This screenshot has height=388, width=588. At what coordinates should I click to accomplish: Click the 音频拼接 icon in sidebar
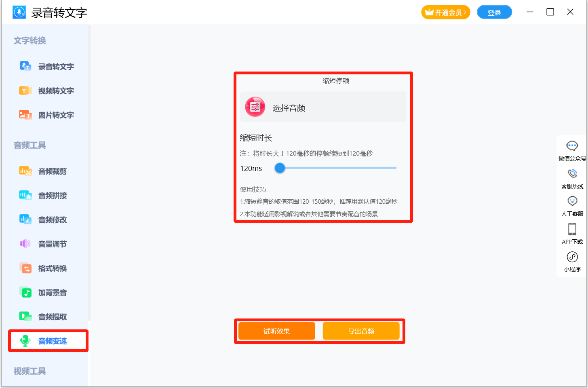25,195
